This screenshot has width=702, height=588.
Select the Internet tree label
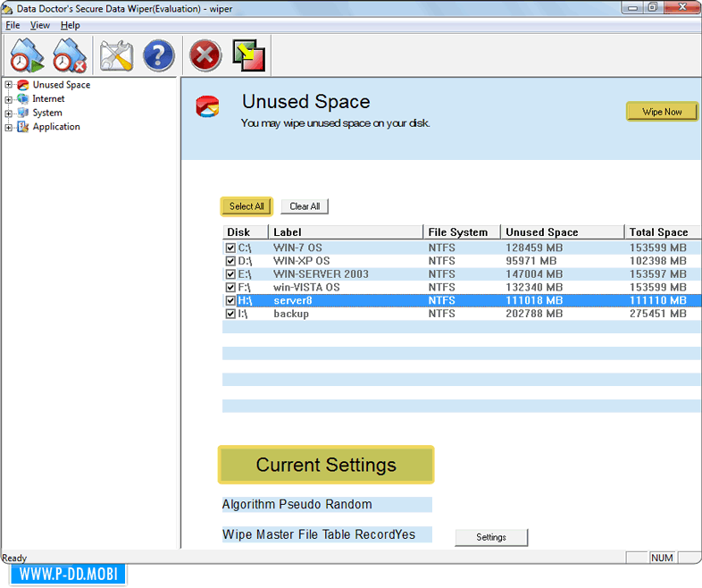[x=48, y=99]
